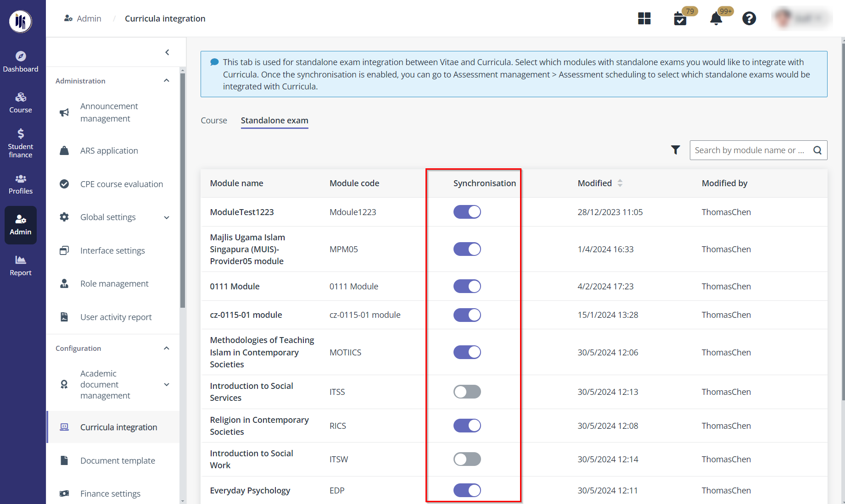
Task: Open Curricula integration menu link
Action: click(x=113, y=427)
